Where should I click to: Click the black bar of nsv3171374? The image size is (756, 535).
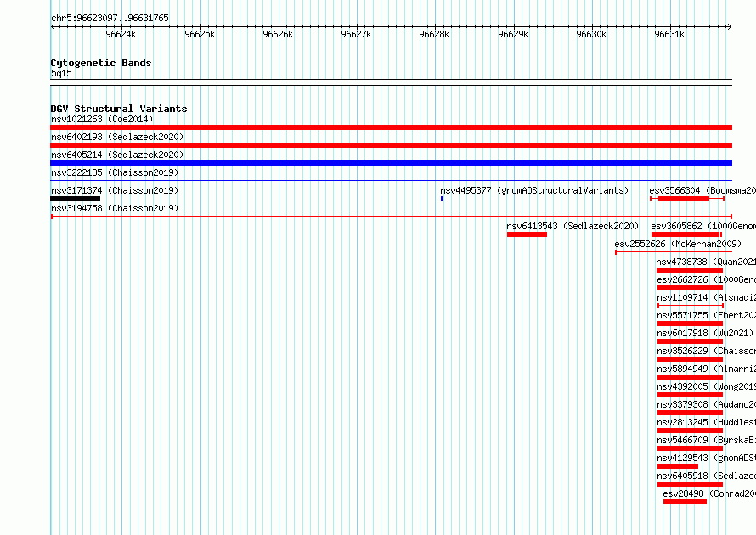pyautogui.click(x=76, y=199)
